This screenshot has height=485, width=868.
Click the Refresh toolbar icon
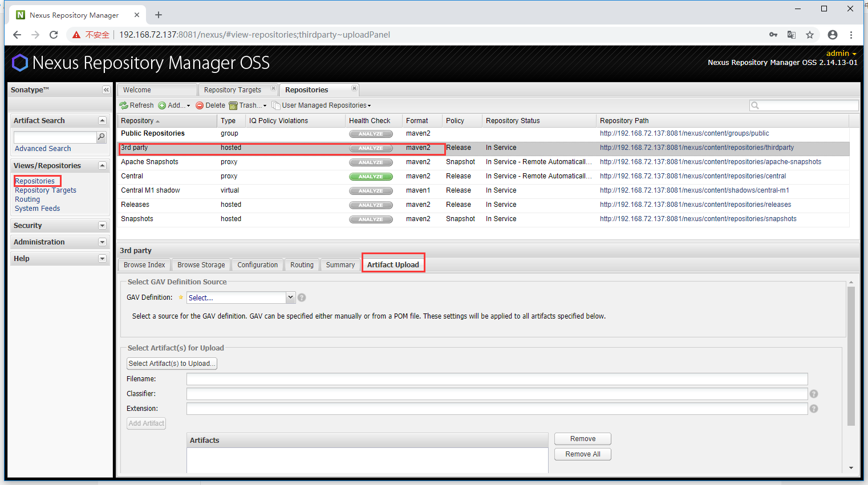[x=124, y=105]
